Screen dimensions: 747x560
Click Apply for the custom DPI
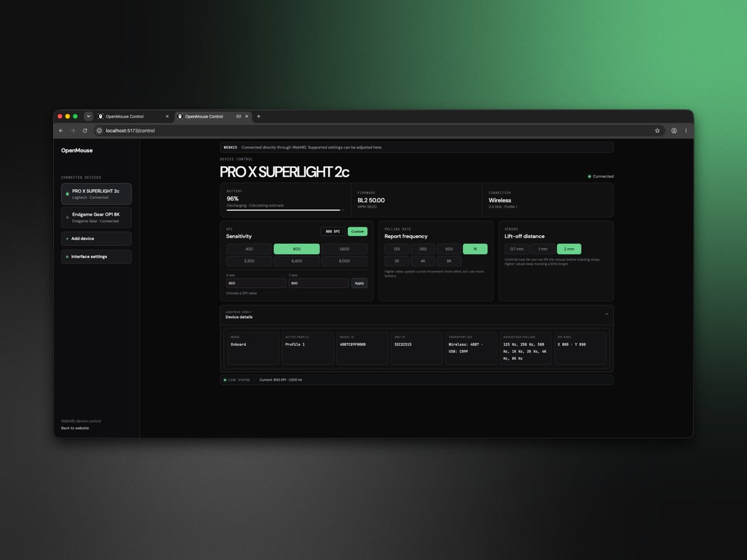(x=359, y=283)
